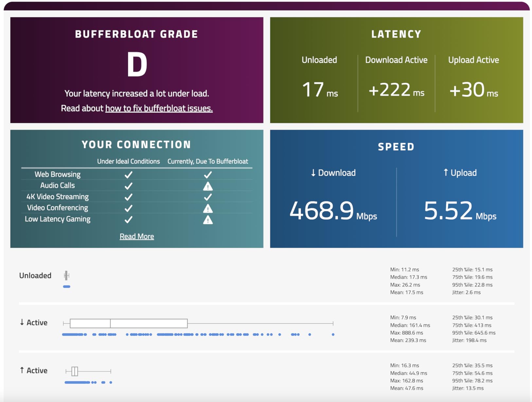The height and width of the screenshot is (402, 532).
Task: Click the +222 ms Download Active latency value
Action: click(396, 90)
